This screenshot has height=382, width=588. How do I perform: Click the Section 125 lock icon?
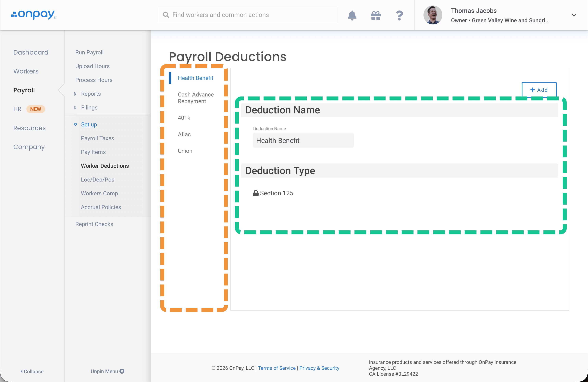[255, 193]
